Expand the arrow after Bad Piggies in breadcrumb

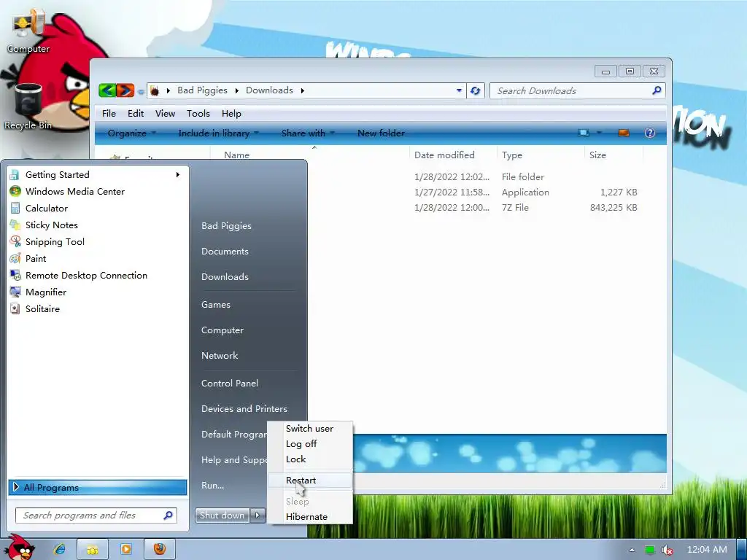[236, 90]
